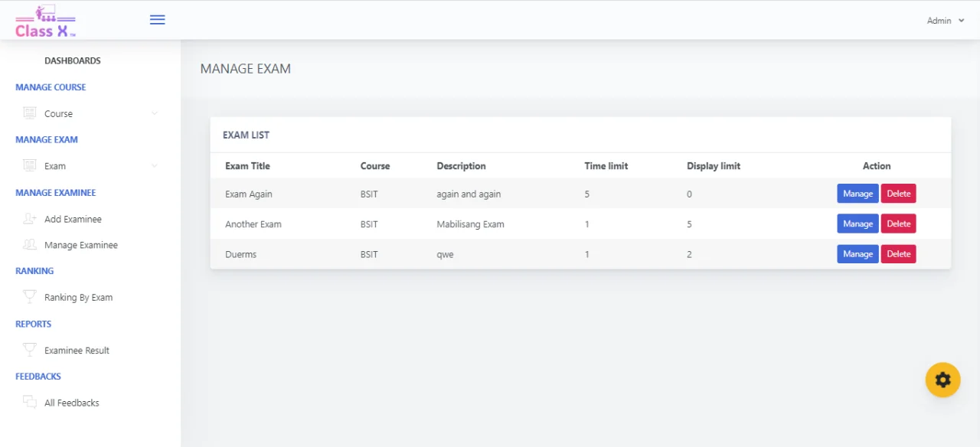980x447 pixels.
Task: Click the FEEDBACKS sidebar heading
Action: point(38,377)
